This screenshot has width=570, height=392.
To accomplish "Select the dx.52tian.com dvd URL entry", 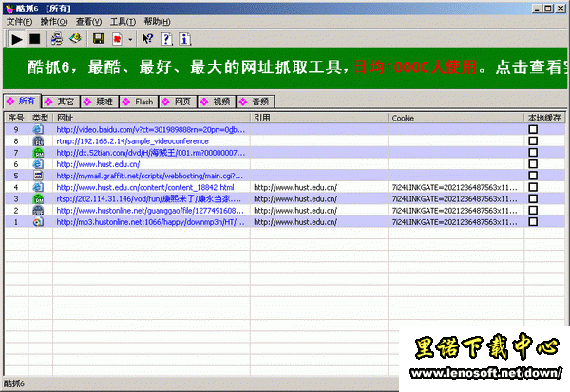I will pyautogui.click(x=150, y=153).
